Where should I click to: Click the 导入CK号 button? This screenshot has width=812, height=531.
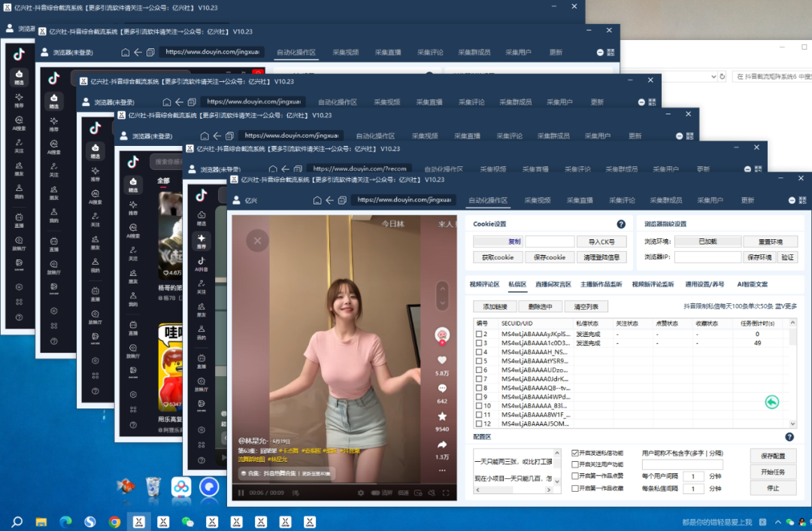tap(601, 241)
